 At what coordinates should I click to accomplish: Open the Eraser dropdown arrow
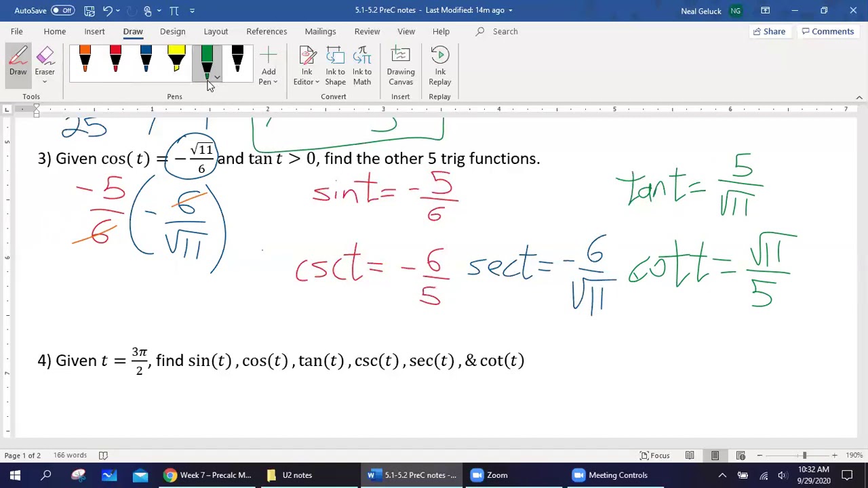(45, 82)
